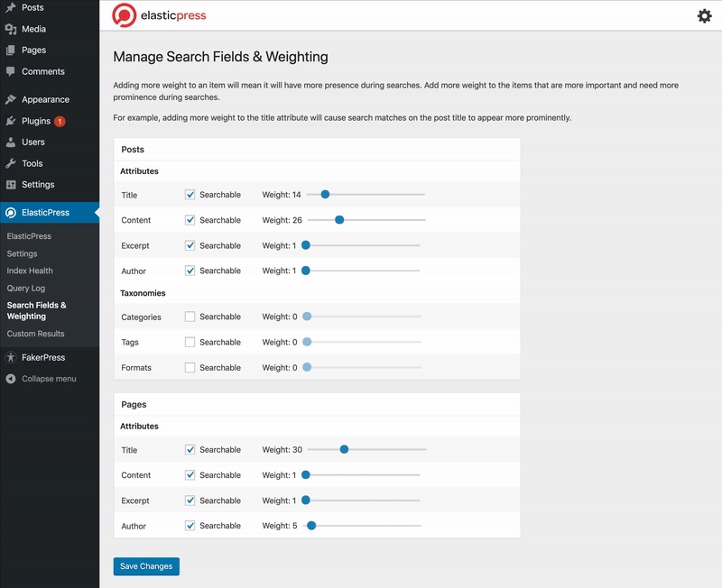
Task: Click the Media icon in sidebar
Action: pos(11,29)
